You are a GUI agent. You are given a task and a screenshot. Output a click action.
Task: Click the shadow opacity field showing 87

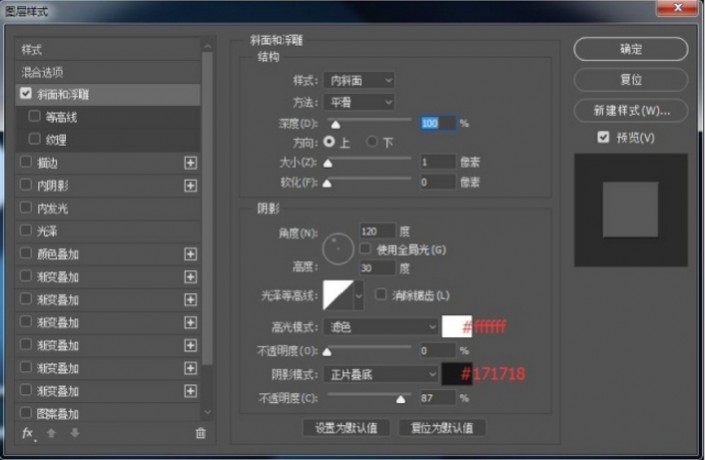[x=438, y=398]
